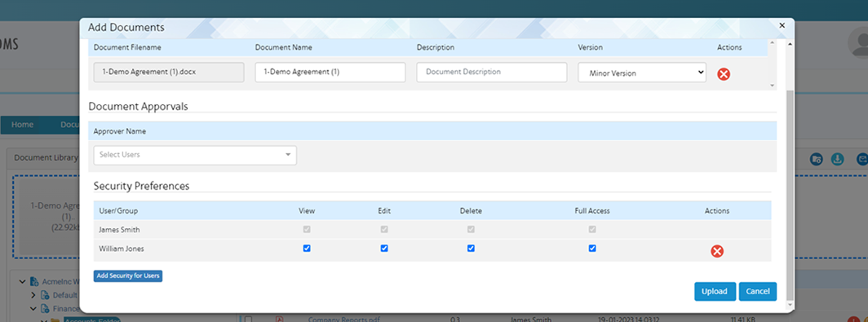Click the Document Name input field

coord(330,73)
